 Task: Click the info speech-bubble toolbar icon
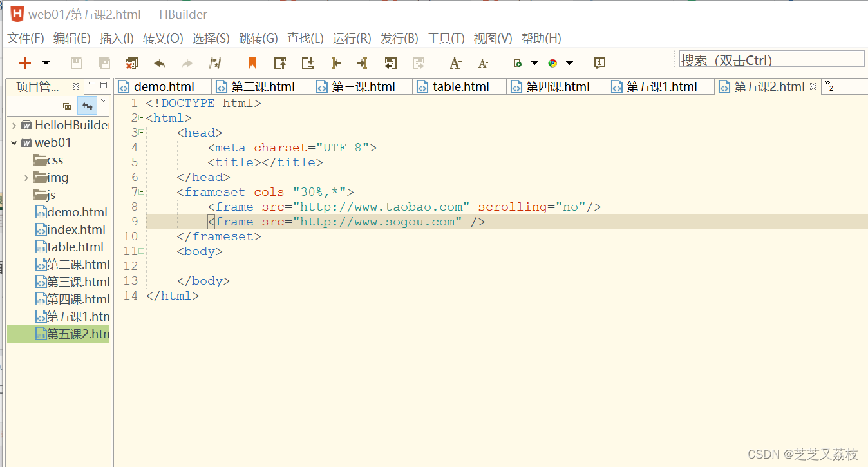click(599, 62)
